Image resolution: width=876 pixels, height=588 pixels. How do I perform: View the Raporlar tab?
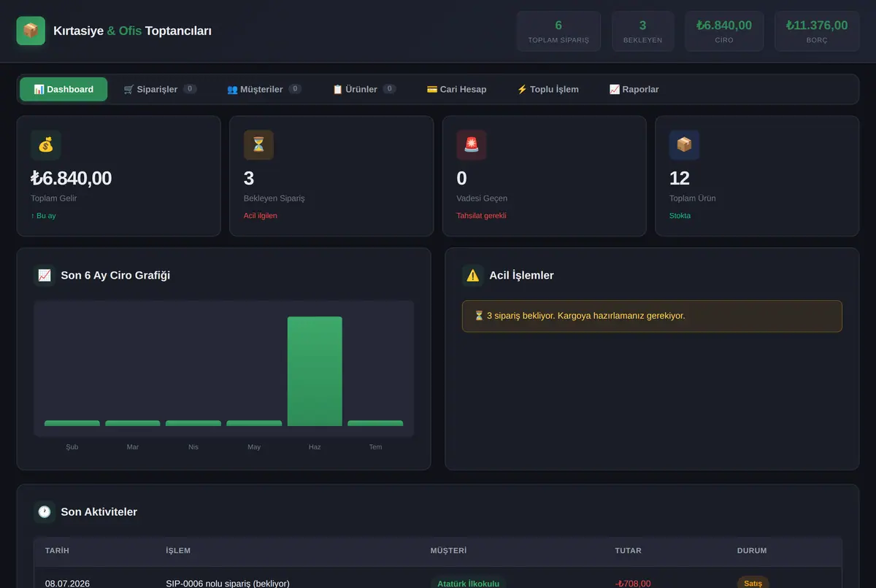click(634, 89)
